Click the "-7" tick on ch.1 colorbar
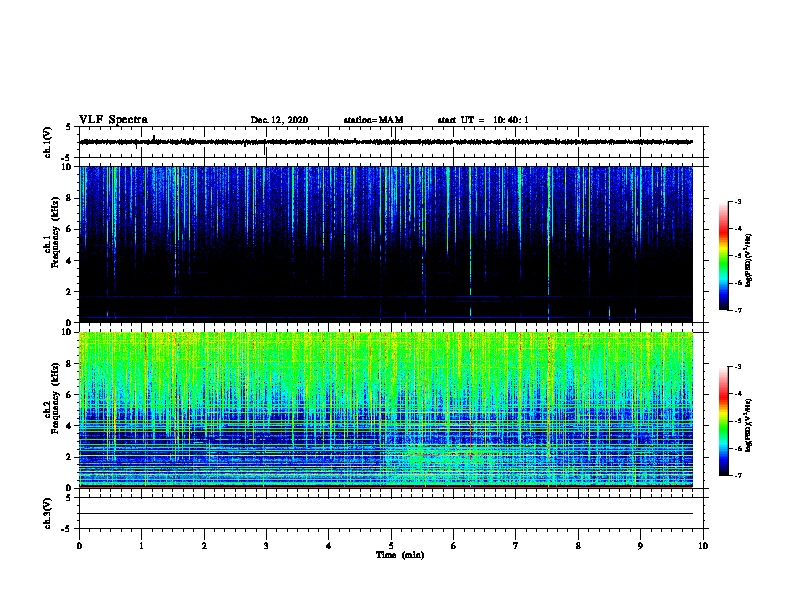 (x=737, y=310)
